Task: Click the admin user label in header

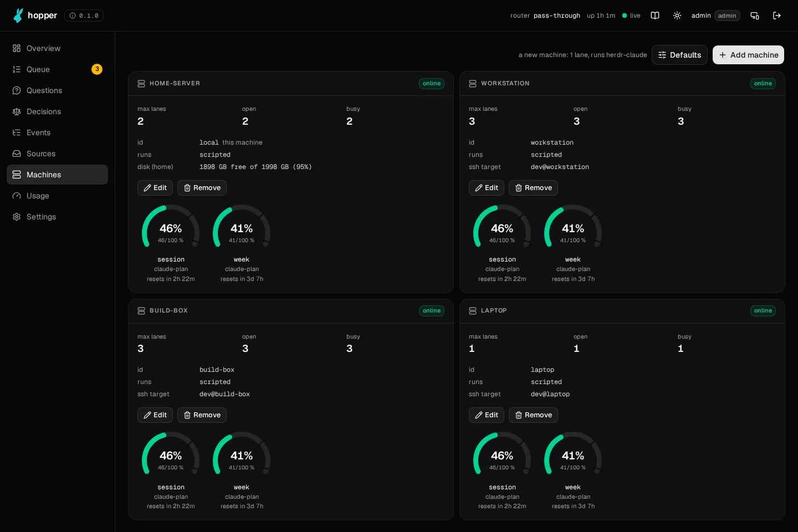Action: coord(701,16)
